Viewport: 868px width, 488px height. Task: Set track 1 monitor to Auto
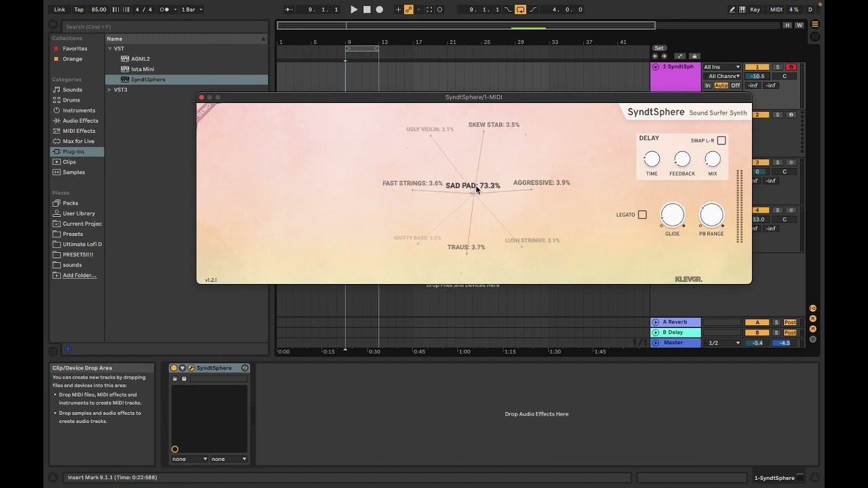pyautogui.click(x=721, y=85)
